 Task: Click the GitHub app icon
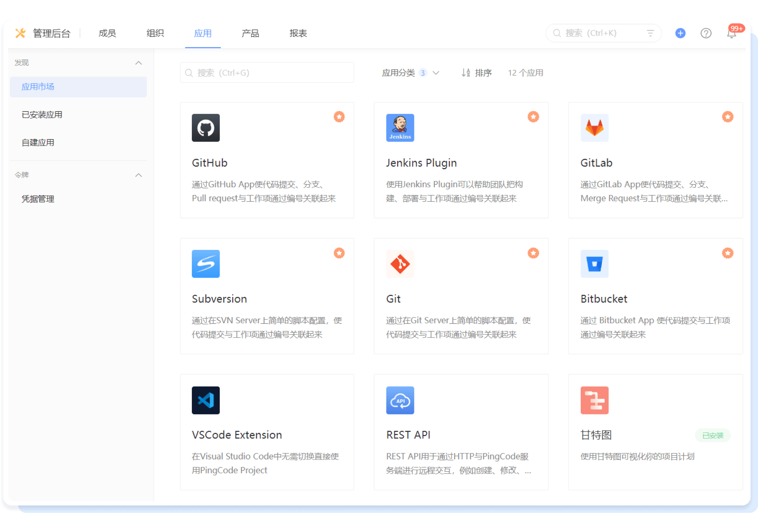point(206,128)
